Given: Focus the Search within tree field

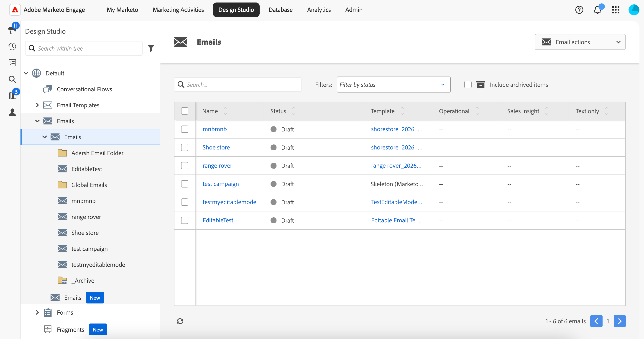Looking at the screenshot, I should point(84,48).
